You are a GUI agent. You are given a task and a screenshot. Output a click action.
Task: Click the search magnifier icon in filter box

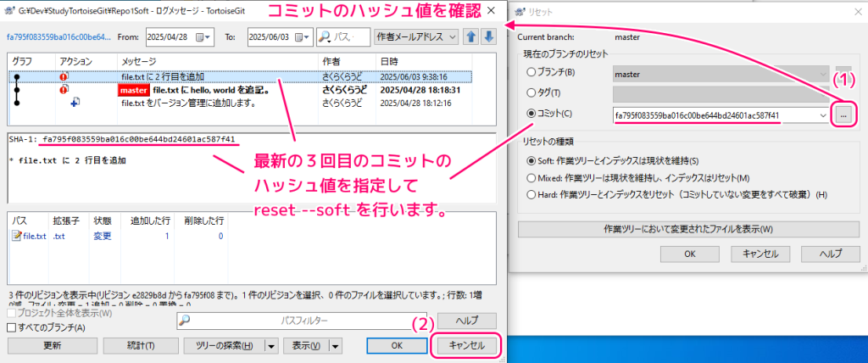pos(325,37)
